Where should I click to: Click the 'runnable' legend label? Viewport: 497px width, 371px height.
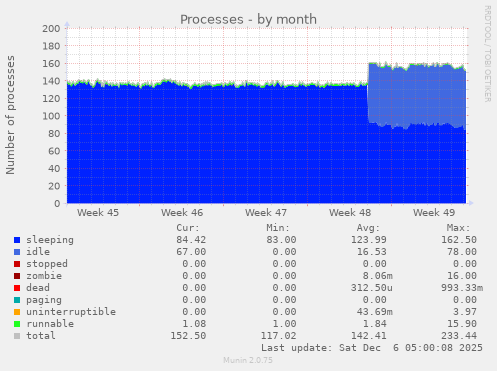coord(50,324)
